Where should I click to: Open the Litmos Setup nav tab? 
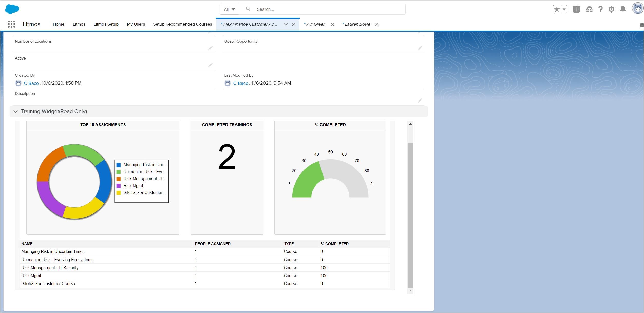click(106, 24)
